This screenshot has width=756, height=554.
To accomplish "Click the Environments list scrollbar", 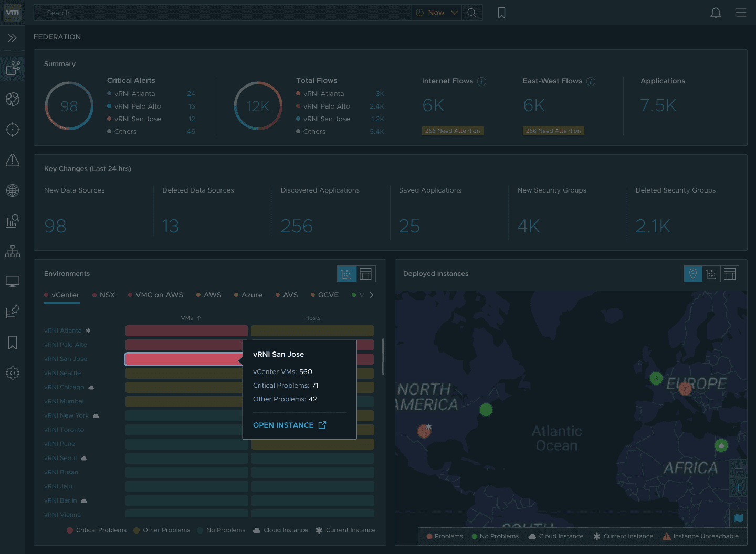I will [383, 357].
